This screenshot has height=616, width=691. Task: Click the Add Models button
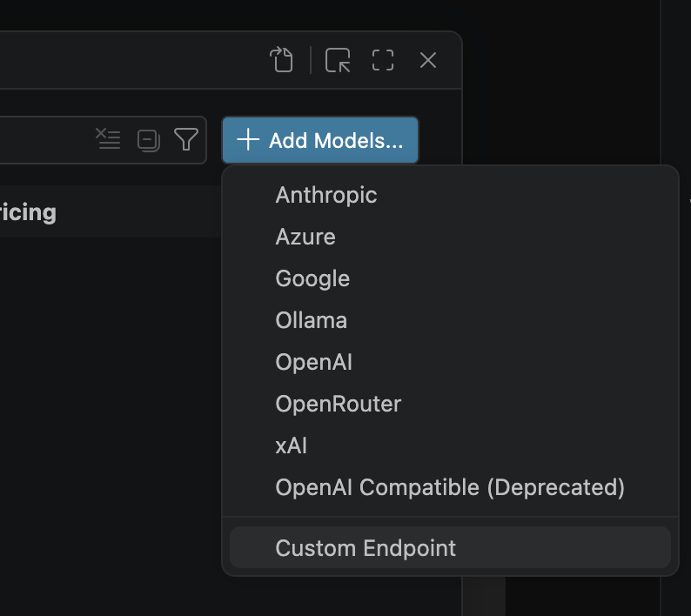320,140
